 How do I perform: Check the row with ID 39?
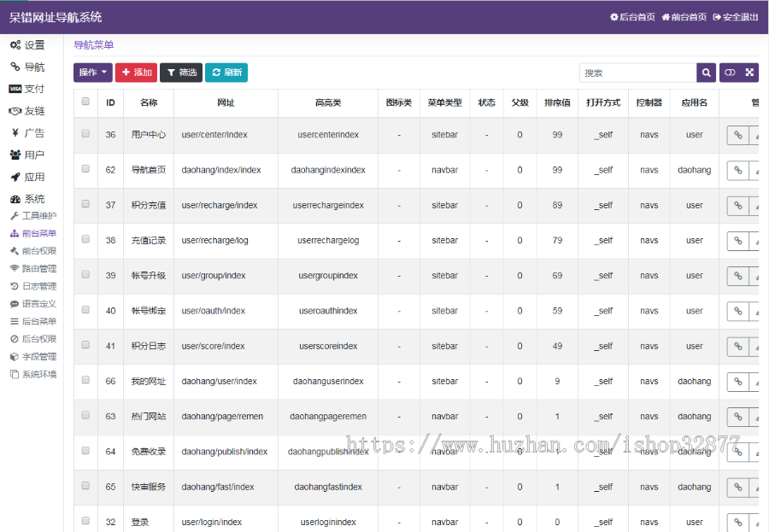(x=85, y=275)
